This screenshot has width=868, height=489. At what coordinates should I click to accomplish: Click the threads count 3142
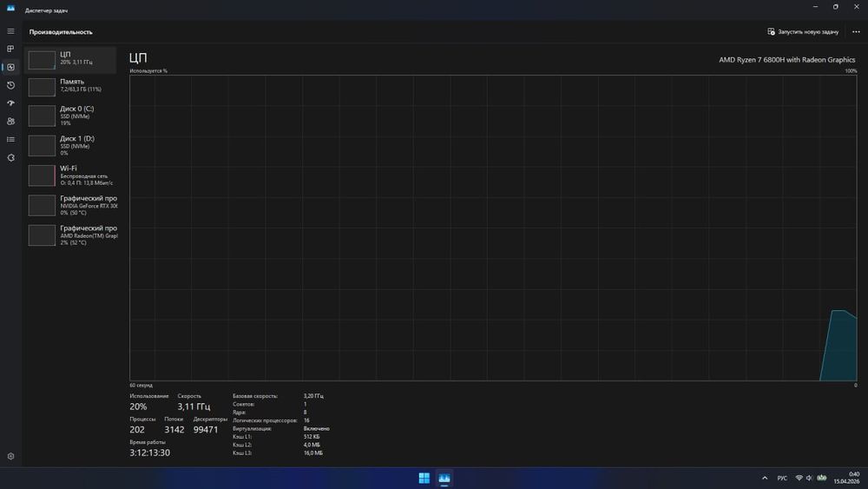(x=174, y=430)
